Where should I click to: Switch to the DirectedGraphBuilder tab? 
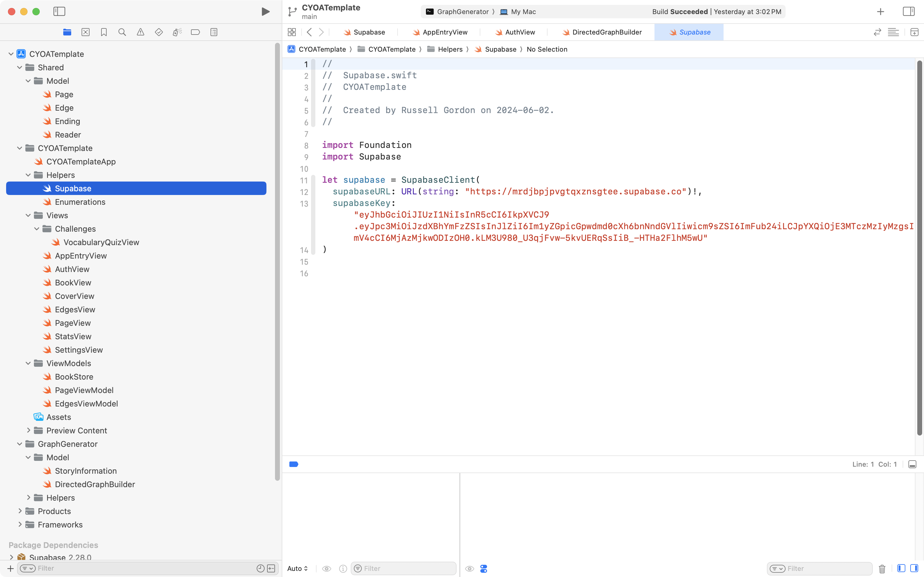(x=607, y=32)
